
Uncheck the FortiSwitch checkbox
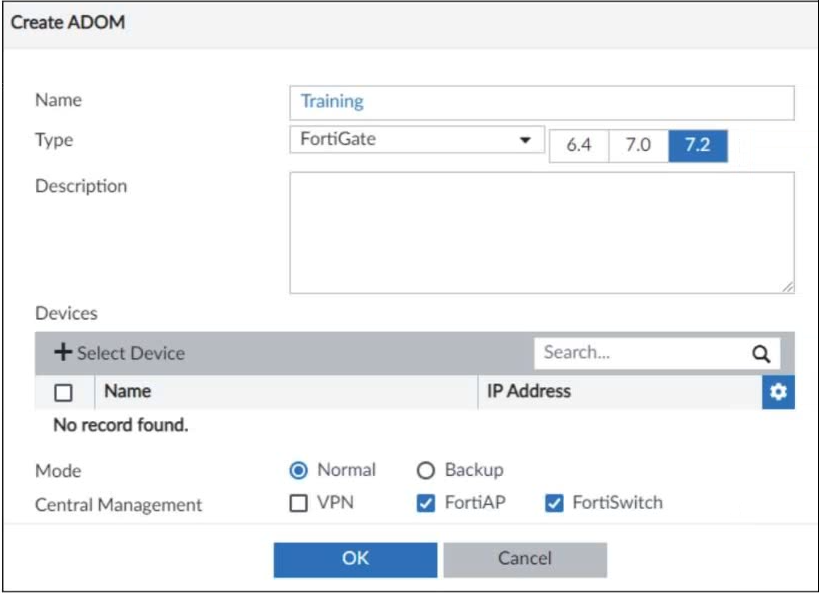click(x=554, y=504)
